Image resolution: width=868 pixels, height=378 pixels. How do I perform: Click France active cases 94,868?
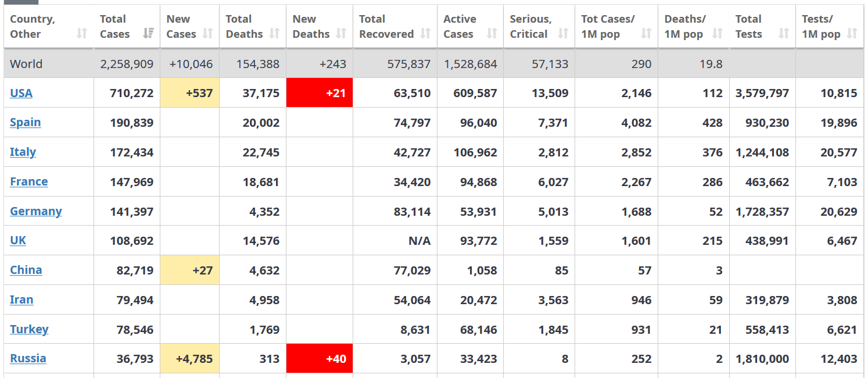coord(479,182)
